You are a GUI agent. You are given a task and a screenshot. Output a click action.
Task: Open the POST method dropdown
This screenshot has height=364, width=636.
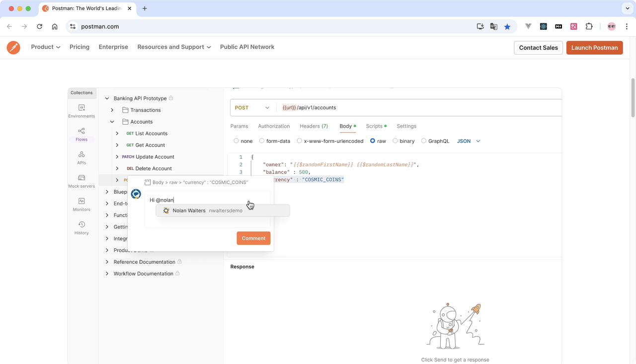pos(252,107)
